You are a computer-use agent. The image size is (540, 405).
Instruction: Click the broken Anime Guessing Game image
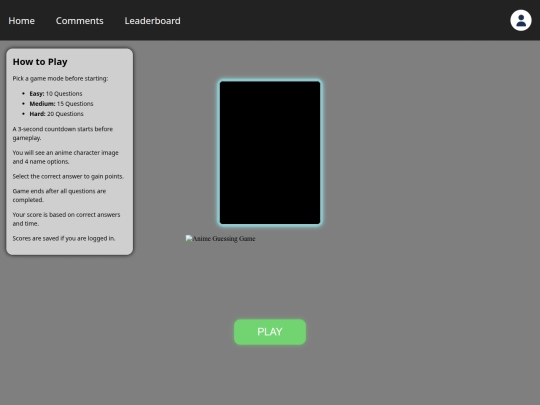pos(220,238)
